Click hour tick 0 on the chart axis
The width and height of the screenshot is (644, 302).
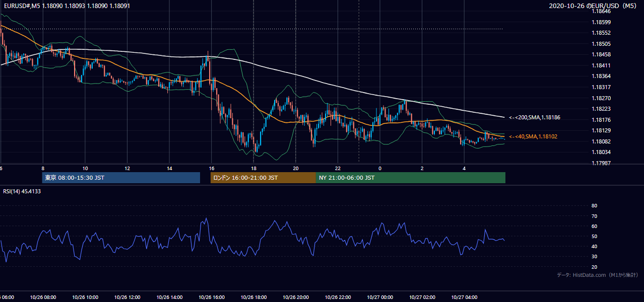380,169
